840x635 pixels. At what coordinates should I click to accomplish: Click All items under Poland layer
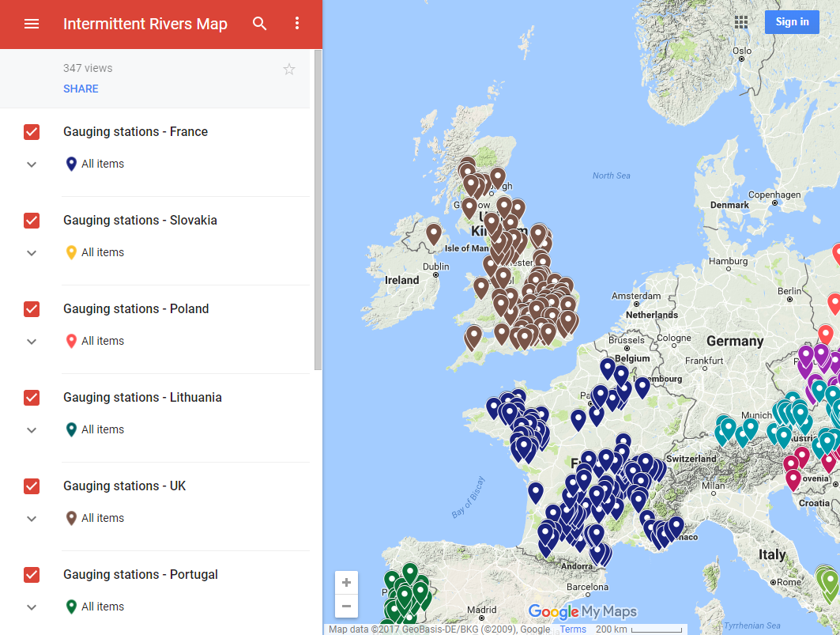point(103,341)
